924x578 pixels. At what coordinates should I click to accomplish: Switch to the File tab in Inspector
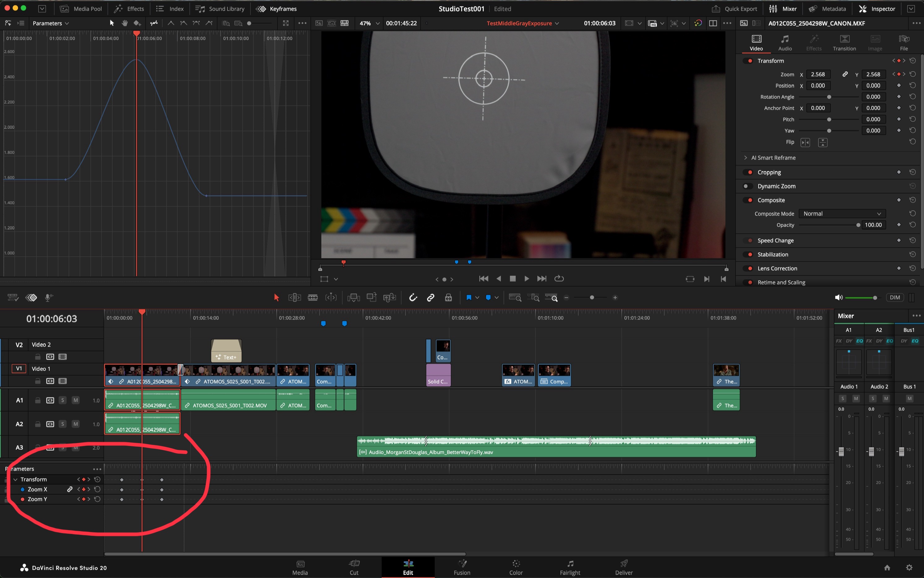[904, 42]
